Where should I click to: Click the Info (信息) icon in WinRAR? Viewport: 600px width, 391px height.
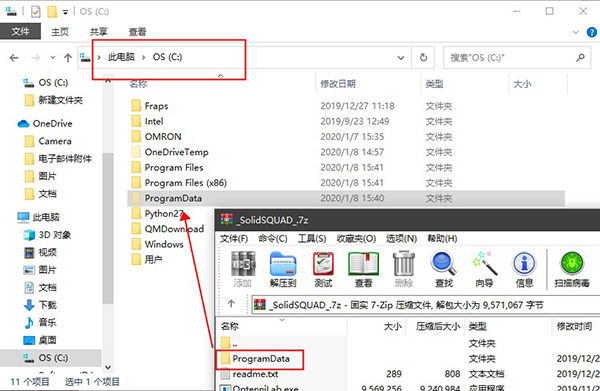tap(524, 269)
